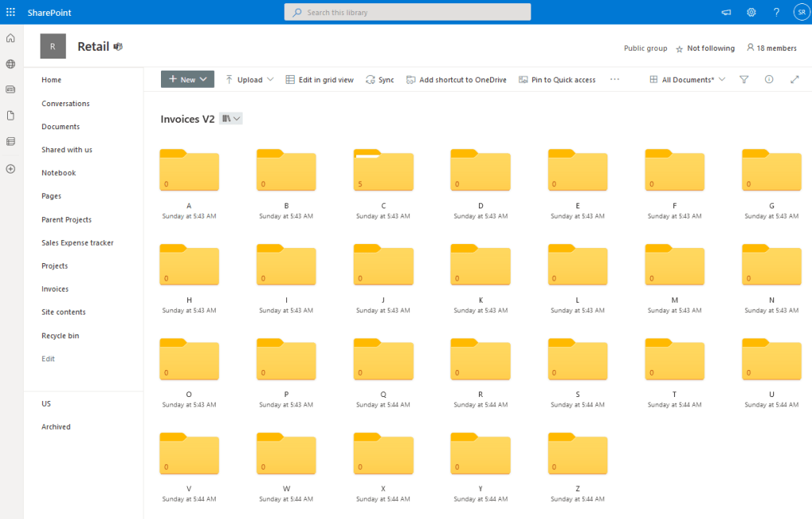Add shortcut to OneDrive

click(x=456, y=79)
